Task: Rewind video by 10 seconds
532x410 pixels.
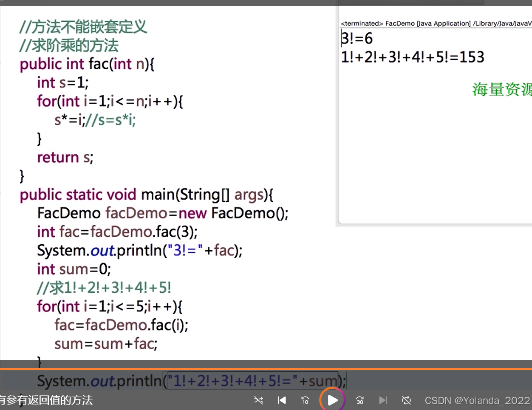Action: pos(305,400)
